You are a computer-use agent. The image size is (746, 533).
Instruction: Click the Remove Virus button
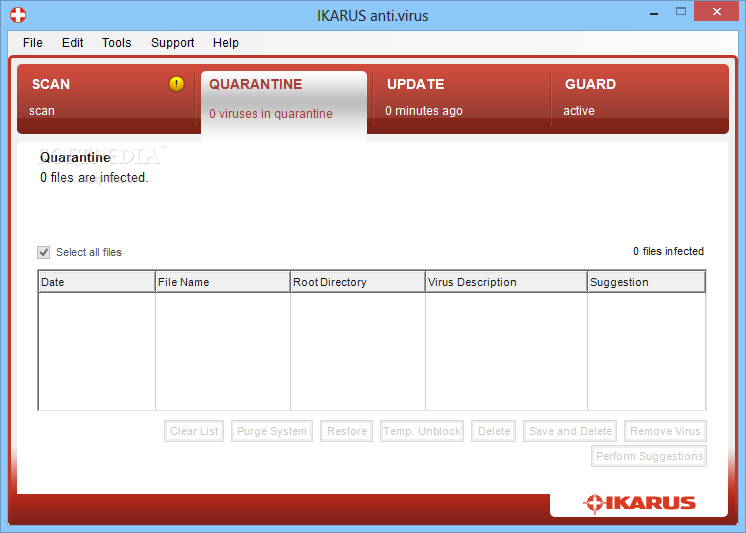point(665,431)
